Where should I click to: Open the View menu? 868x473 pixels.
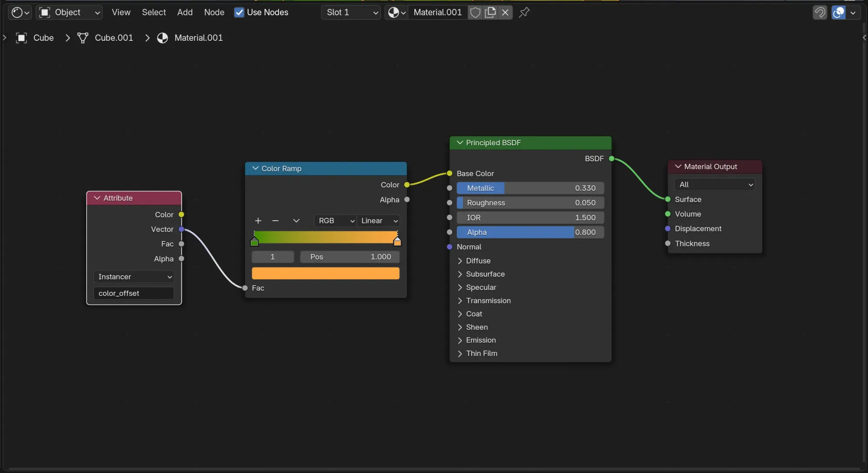coord(121,12)
